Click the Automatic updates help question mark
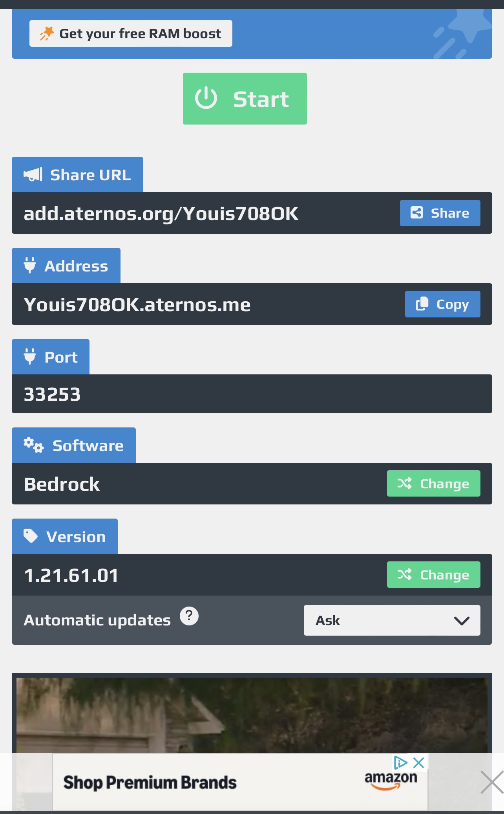The width and height of the screenshot is (504, 814). (189, 616)
